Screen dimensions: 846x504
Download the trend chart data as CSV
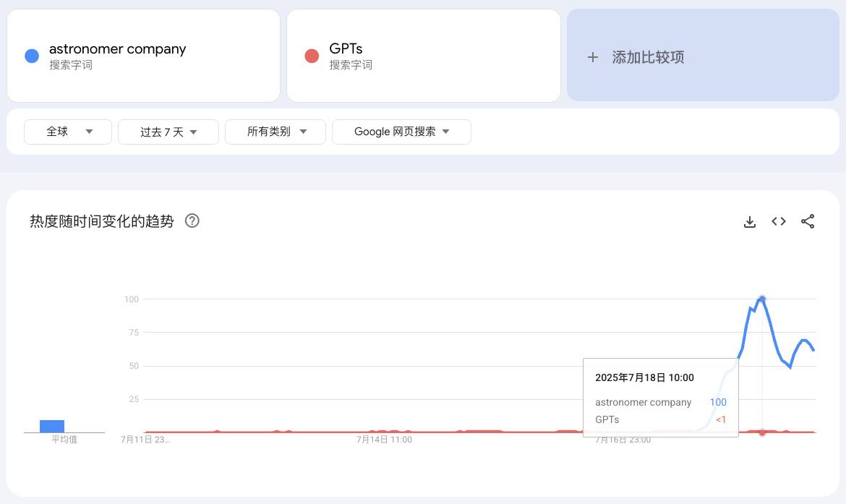[749, 222]
